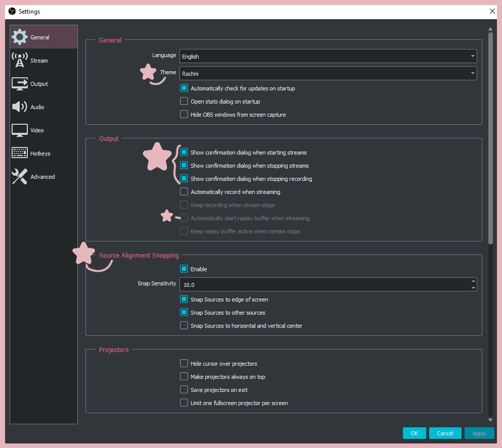Image resolution: width=502 pixels, height=448 pixels.
Task: Go to the Video settings tab
Action: point(44,130)
